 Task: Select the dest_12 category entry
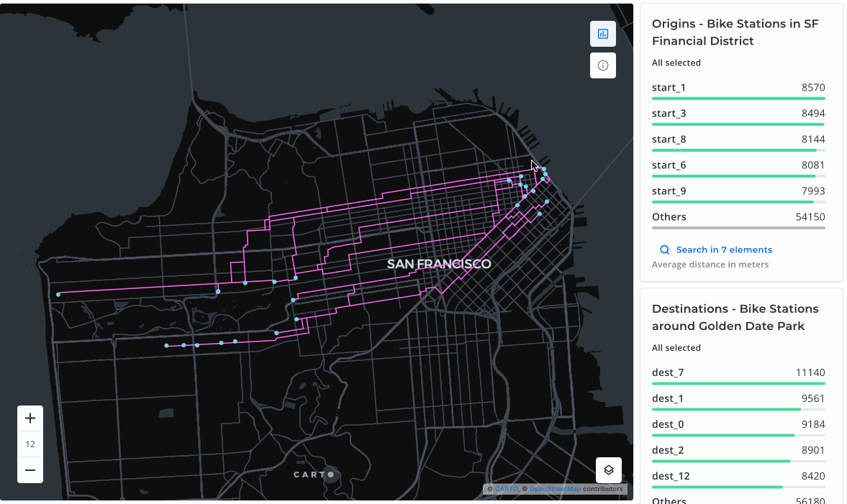(x=738, y=477)
